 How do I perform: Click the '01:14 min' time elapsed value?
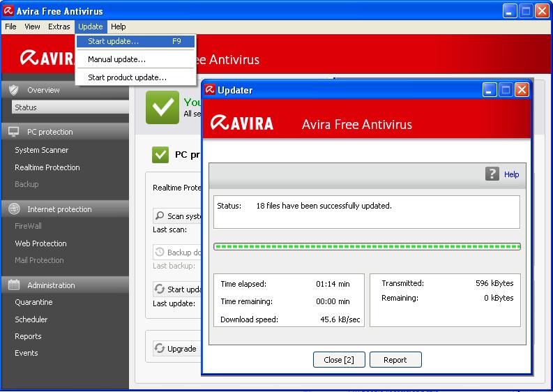(333, 284)
